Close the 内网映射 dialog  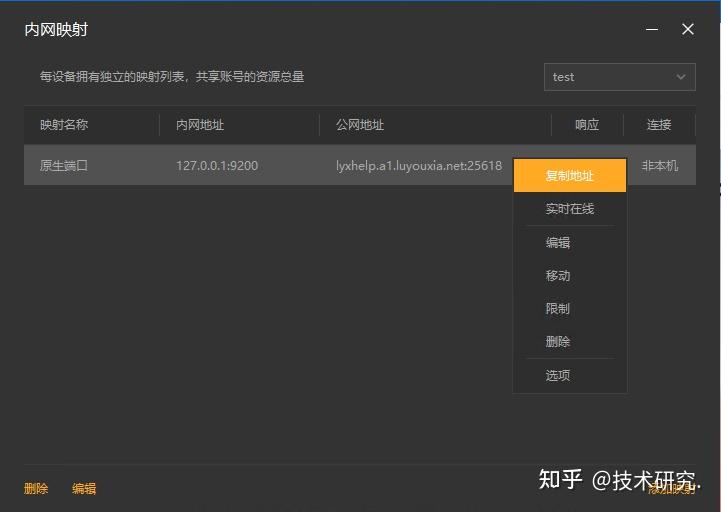(688, 30)
